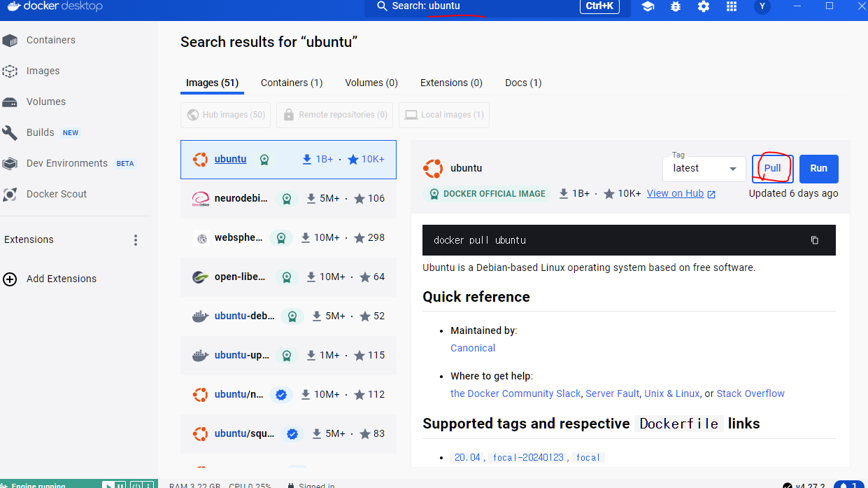Click the search box showing ubuntu

click(497, 7)
